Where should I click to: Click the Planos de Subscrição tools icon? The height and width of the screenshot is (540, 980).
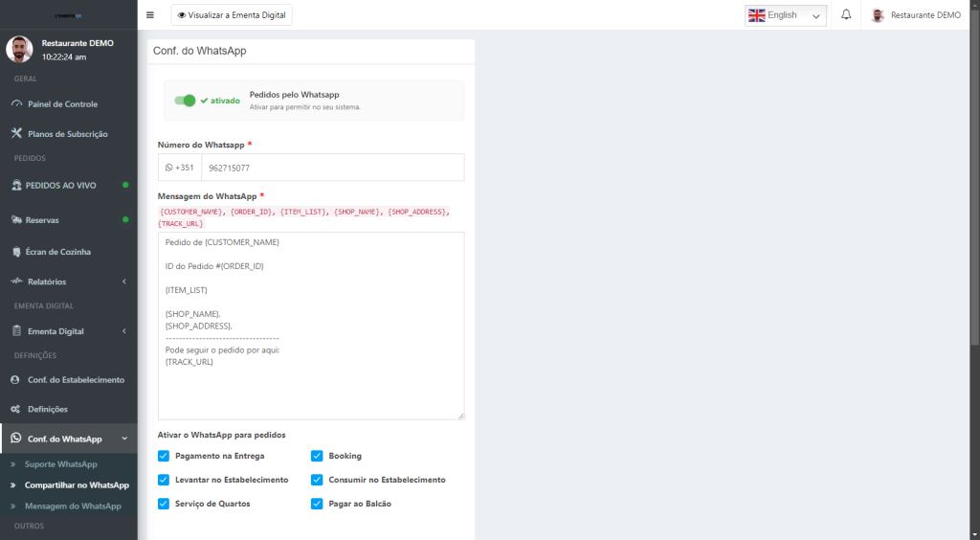coord(16,133)
